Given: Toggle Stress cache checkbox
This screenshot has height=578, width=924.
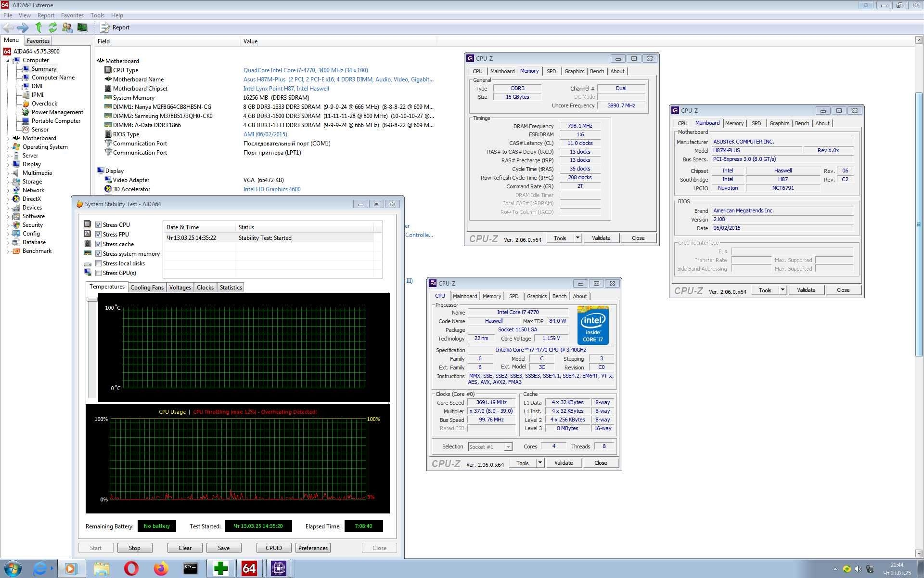Looking at the screenshot, I should 98,244.
